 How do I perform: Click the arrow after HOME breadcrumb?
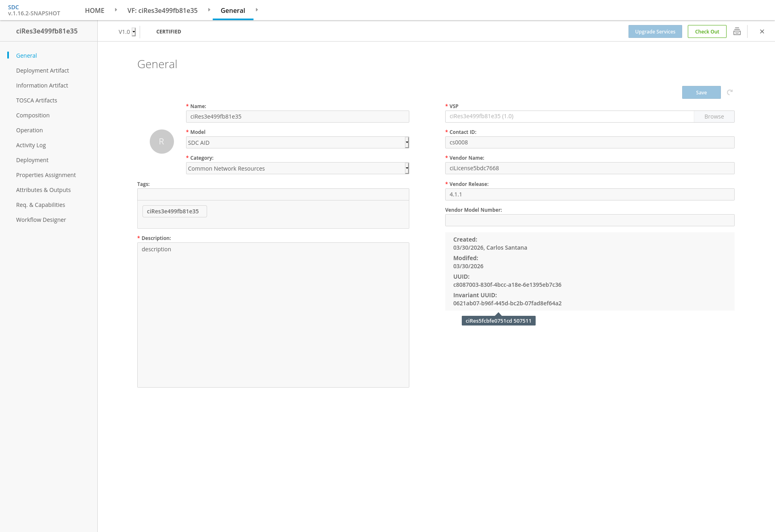click(116, 10)
